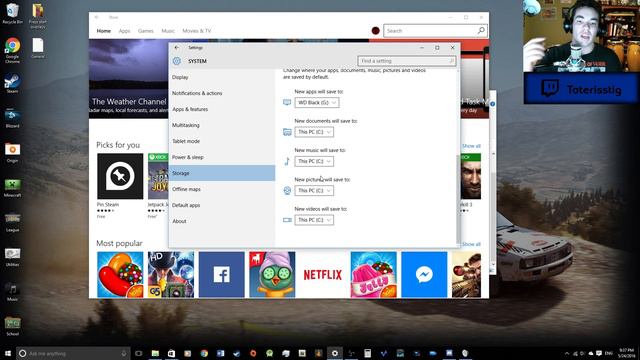Open Google Chrome desktop shortcut
The image size is (640, 360).
click(x=13, y=50)
